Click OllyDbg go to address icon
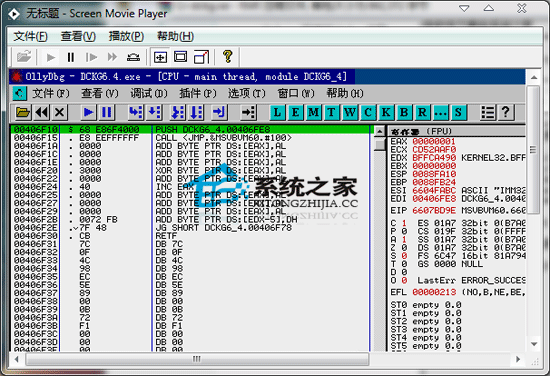This screenshot has width=550, height=376. click(249, 113)
